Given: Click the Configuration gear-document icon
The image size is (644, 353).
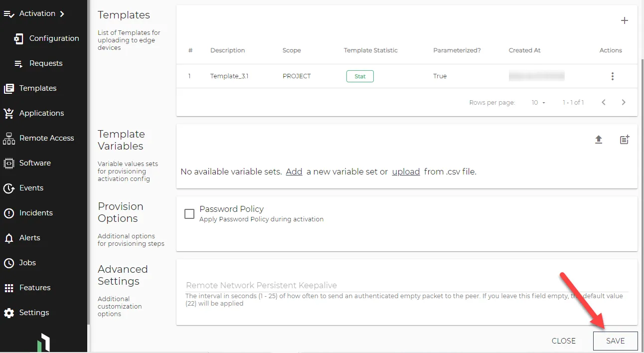Looking at the screenshot, I should click(x=18, y=39).
